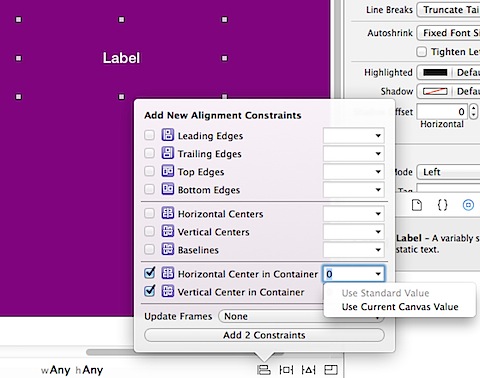Screen dimensions: 480x378
Task: Click the Horizontal Center in Container icon
Action: pyautogui.click(x=168, y=273)
